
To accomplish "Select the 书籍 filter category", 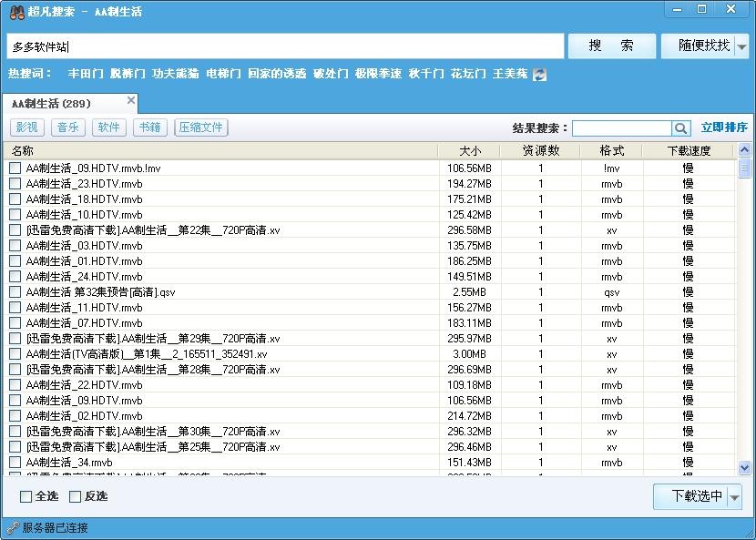I will point(149,127).
